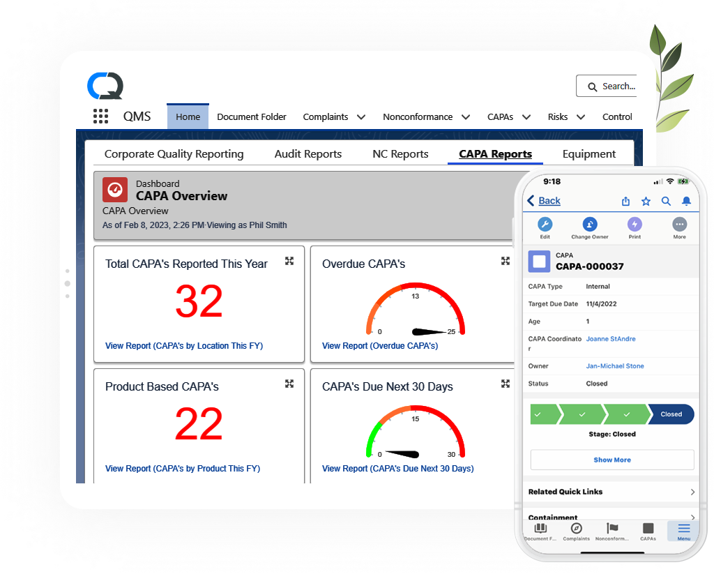714x588 pixels.
Task: Tap the Edit wrench icon on mobile
Action: click(545, 225)
